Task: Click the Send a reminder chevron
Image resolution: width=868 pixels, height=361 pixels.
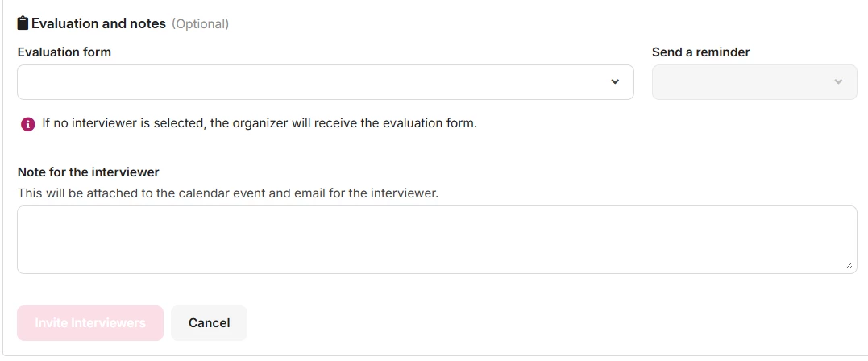Action: pos(838,82)
